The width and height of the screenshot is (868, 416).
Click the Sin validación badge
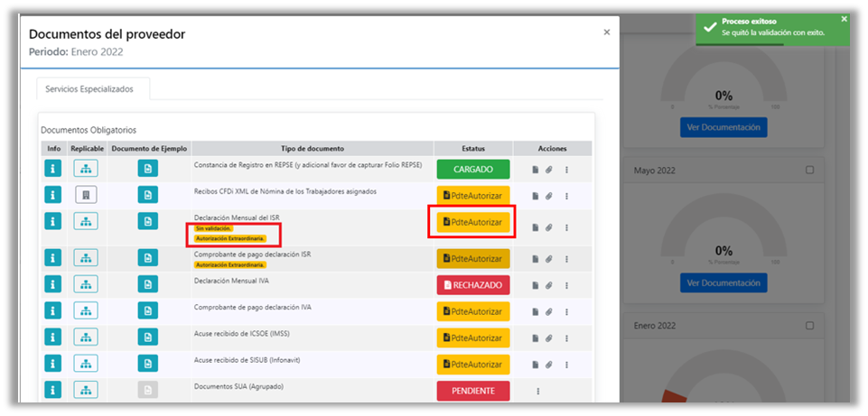[x=214, y=228]
